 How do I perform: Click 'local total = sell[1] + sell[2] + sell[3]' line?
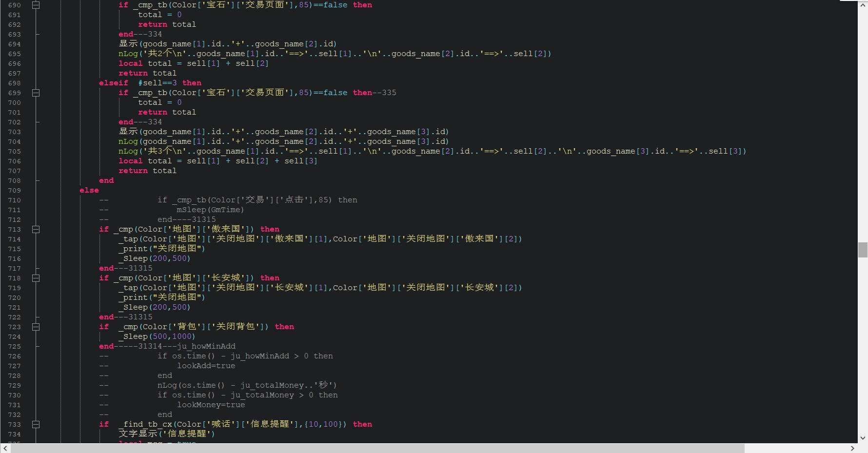(x=218, y=161)
